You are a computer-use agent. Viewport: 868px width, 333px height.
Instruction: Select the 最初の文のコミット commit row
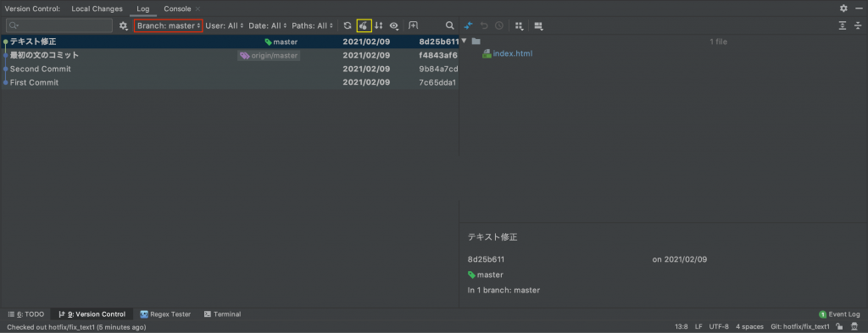230,55
